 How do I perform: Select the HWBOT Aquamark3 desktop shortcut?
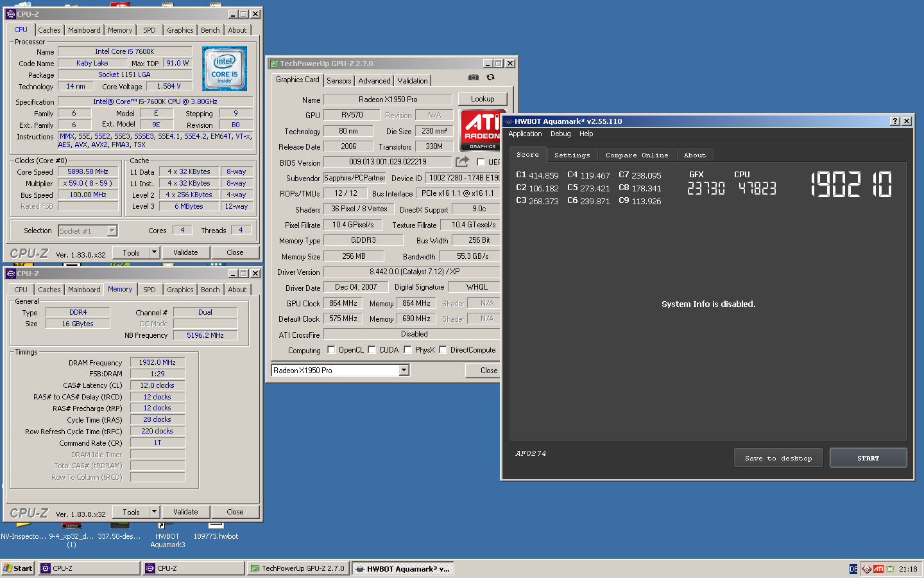tap(167, 535)
